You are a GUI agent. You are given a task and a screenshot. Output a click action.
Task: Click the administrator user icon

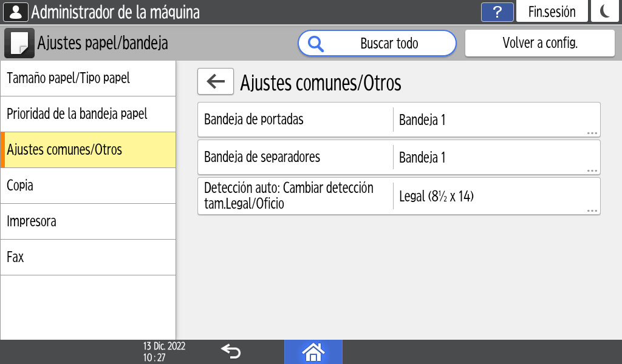click(16, 12)
